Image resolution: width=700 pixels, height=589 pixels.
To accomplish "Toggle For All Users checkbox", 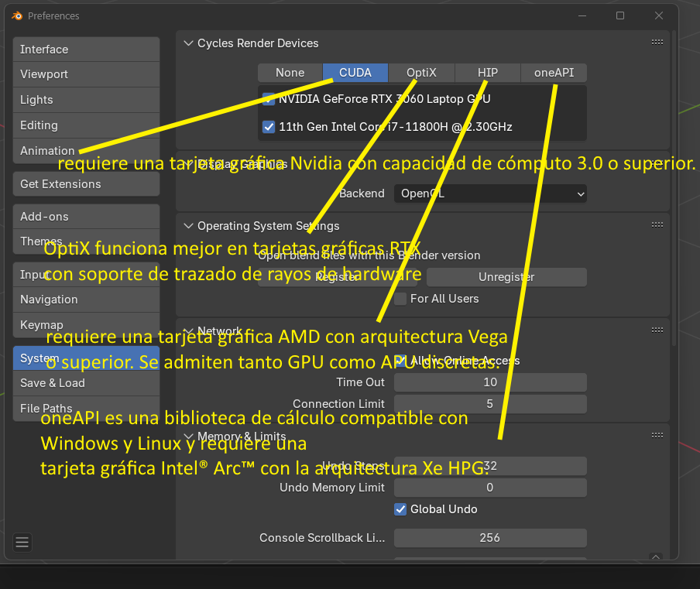I will coord(400,299).
